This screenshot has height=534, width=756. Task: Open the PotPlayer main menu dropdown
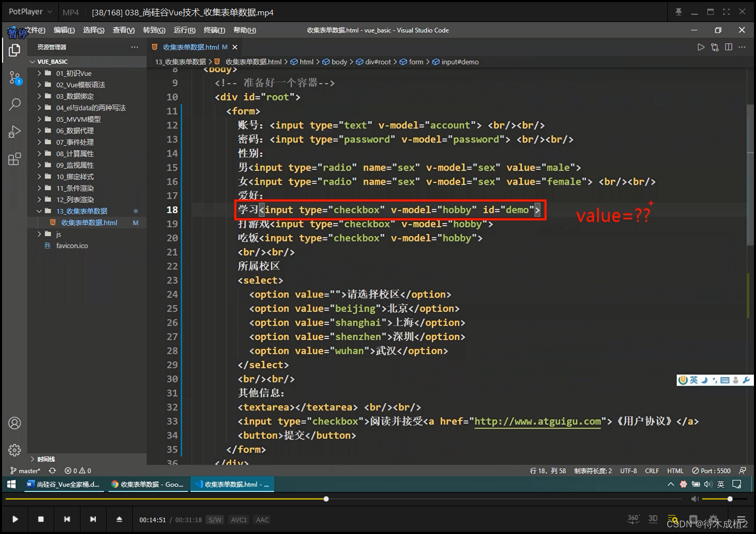30,12
